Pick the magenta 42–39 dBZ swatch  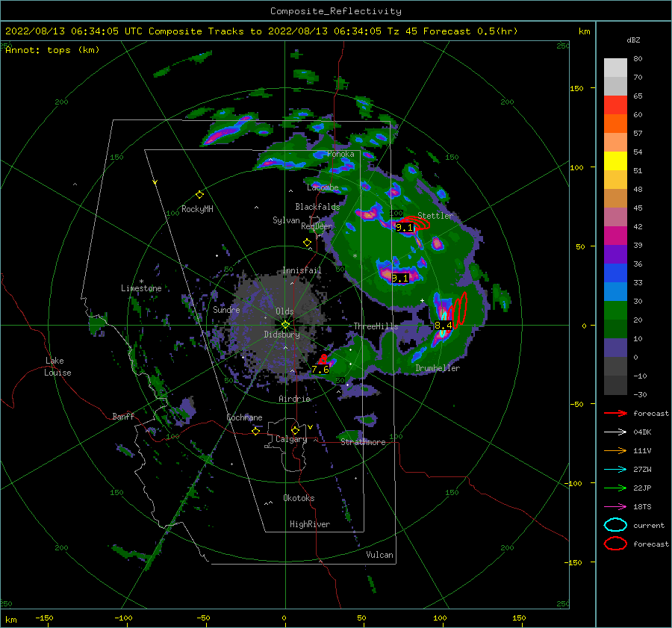[x=615, y=236]
